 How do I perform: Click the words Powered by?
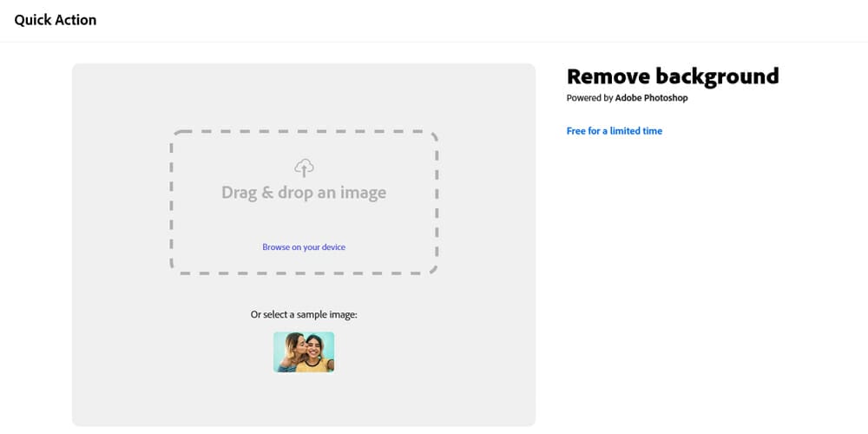589,99
